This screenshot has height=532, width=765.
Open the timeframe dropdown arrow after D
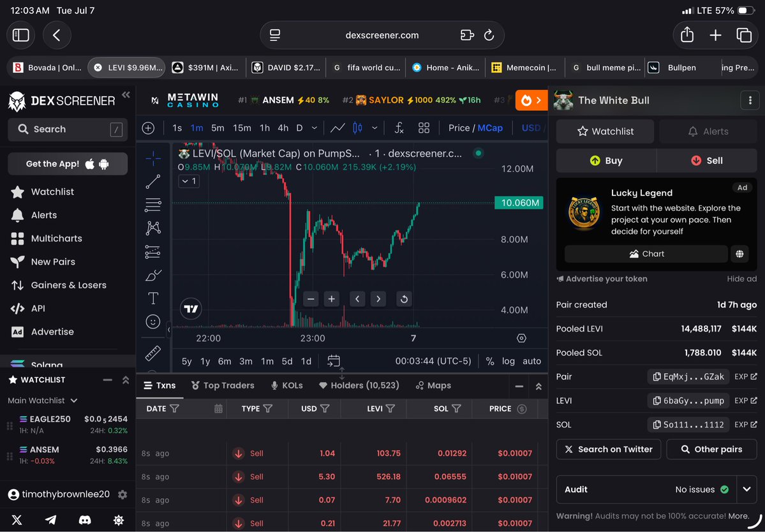coord(314,128)
